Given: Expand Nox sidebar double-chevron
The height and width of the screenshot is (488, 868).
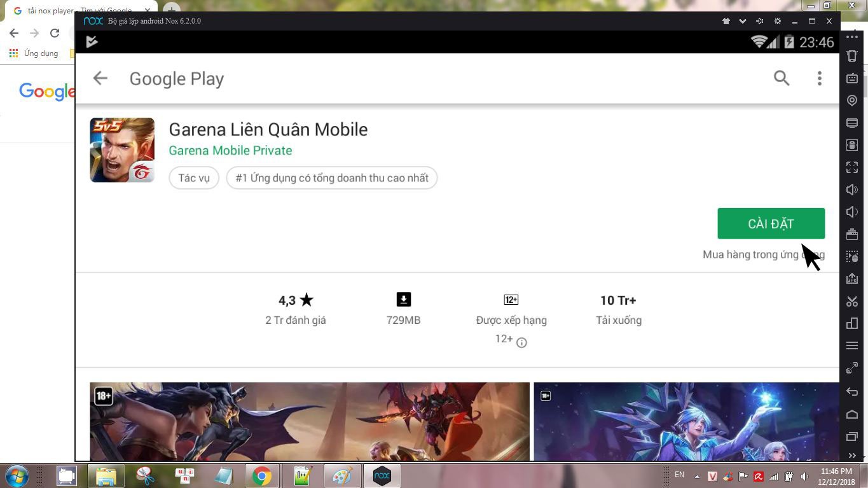Looking at the screenshot, I should [852, 455].
